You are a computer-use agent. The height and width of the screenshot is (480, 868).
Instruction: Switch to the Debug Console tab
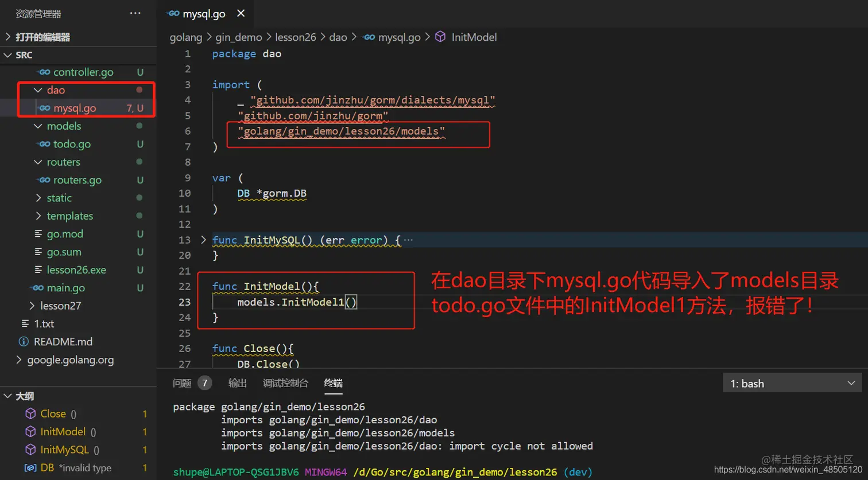[286, 383]
